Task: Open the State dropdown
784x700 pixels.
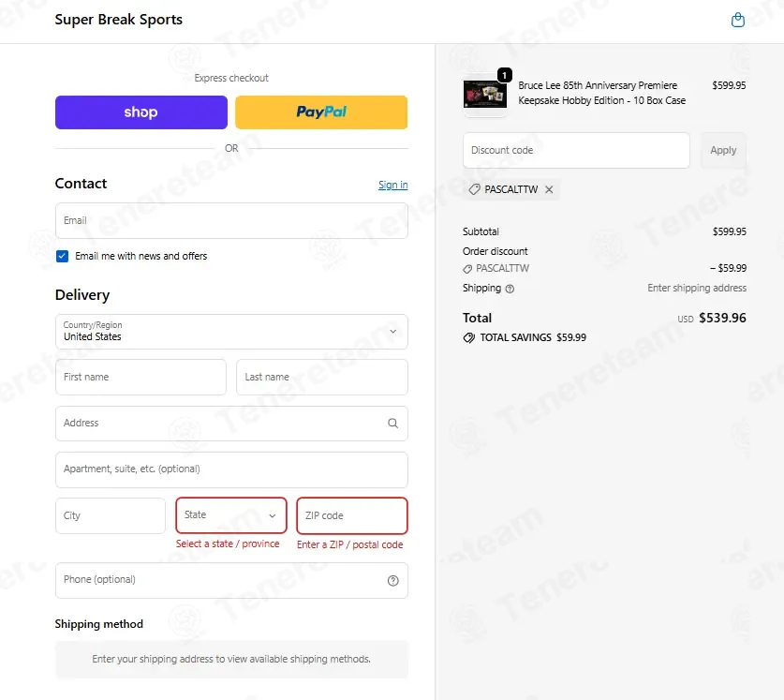Action: click(231, 514)
